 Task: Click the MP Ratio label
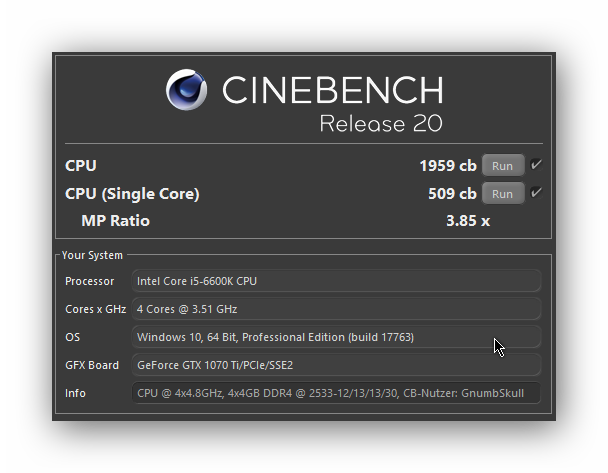tap(116, 221)
